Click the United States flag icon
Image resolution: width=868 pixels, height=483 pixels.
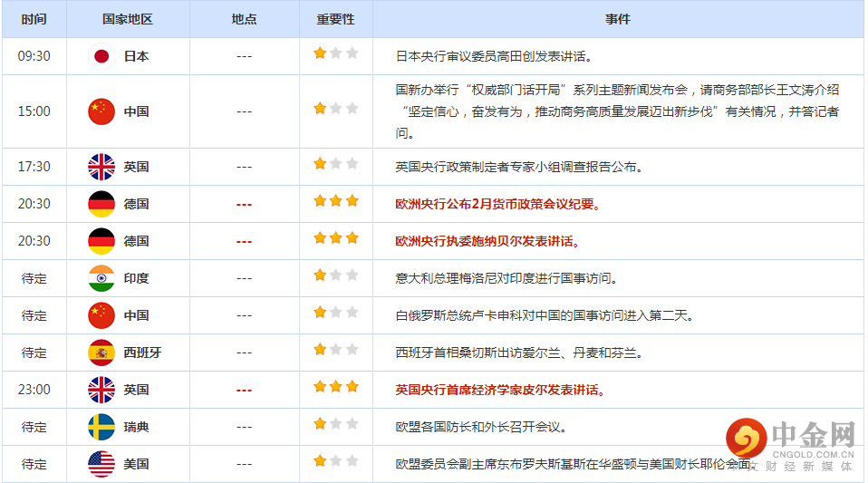[101, 464]
